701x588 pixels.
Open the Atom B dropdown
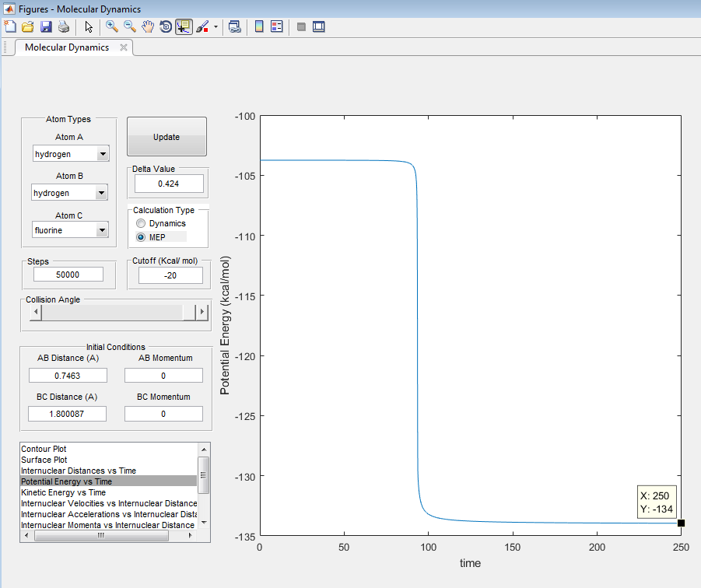[100, 193]
